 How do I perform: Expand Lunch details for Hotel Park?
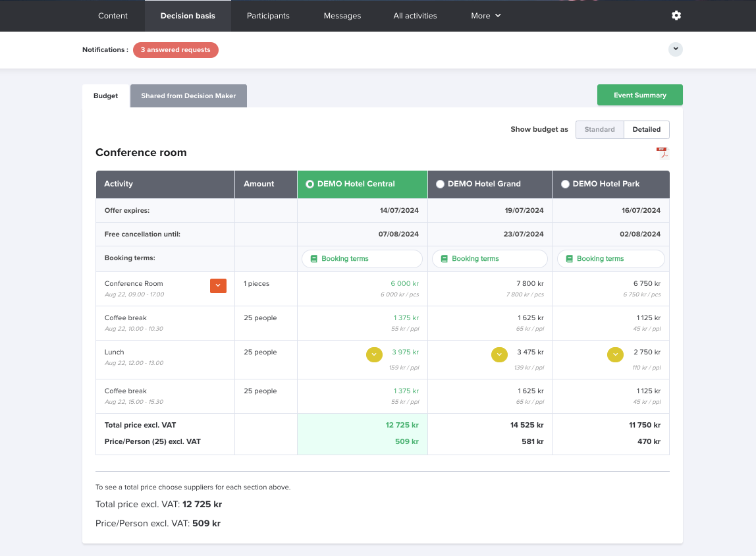(615, 354)
